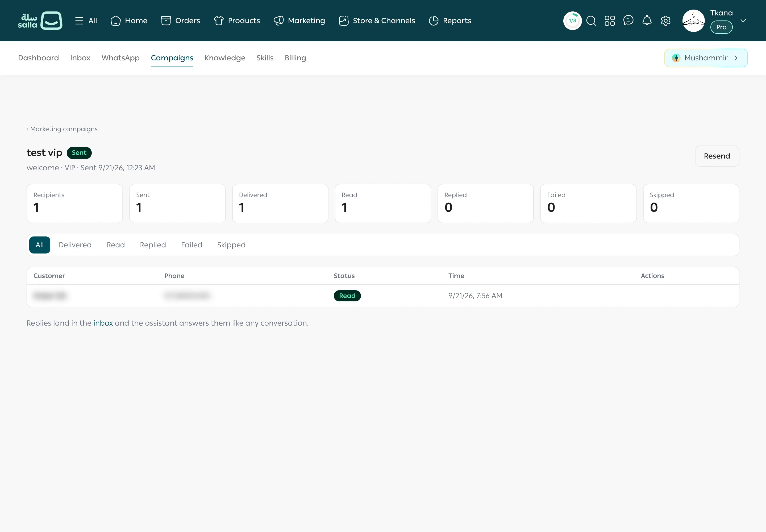
Task: Select the Campaigns tab
Action: pyautogui.click(x=172, y=58)
